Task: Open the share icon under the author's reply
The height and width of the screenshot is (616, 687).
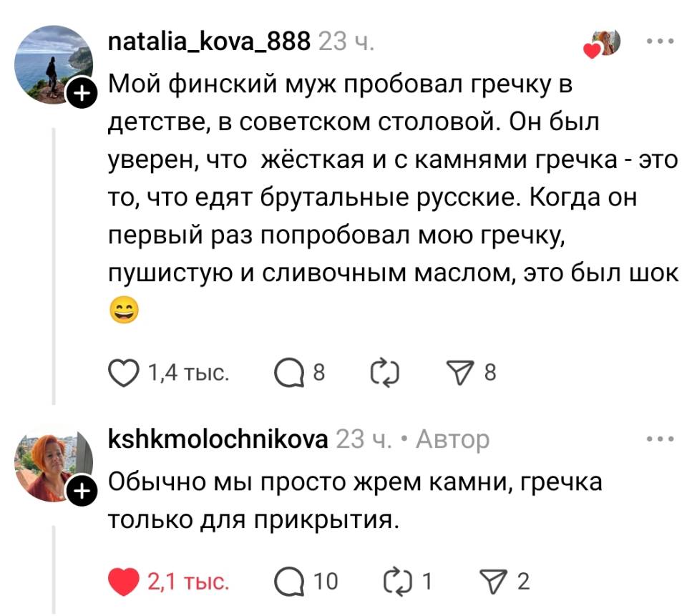Action: [x=492, y=579]
